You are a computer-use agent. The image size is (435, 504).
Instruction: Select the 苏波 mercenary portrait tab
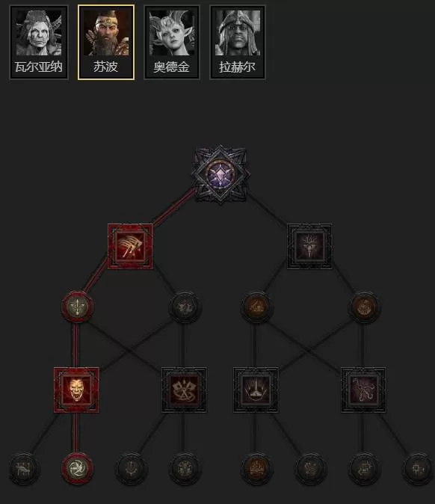tap(106, 42)
